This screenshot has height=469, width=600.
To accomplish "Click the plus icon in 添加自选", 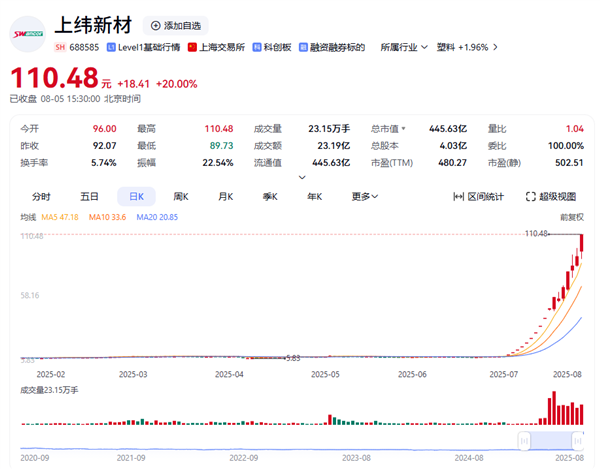I will 153,25.
